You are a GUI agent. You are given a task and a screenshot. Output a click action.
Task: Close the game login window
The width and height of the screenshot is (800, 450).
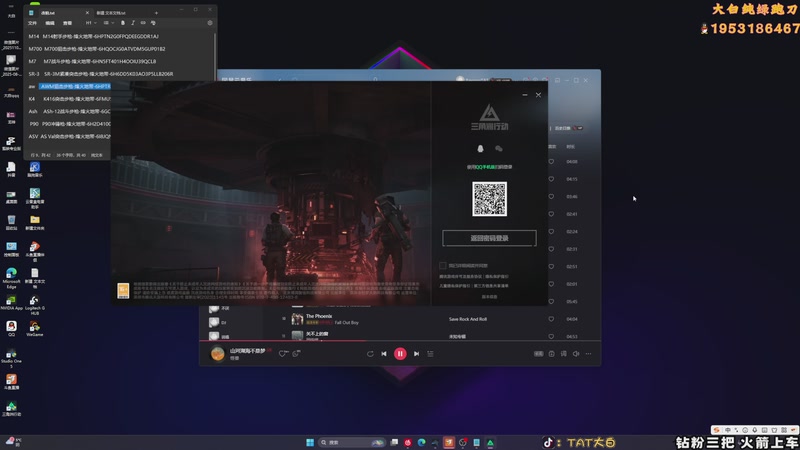click(538, 95)
